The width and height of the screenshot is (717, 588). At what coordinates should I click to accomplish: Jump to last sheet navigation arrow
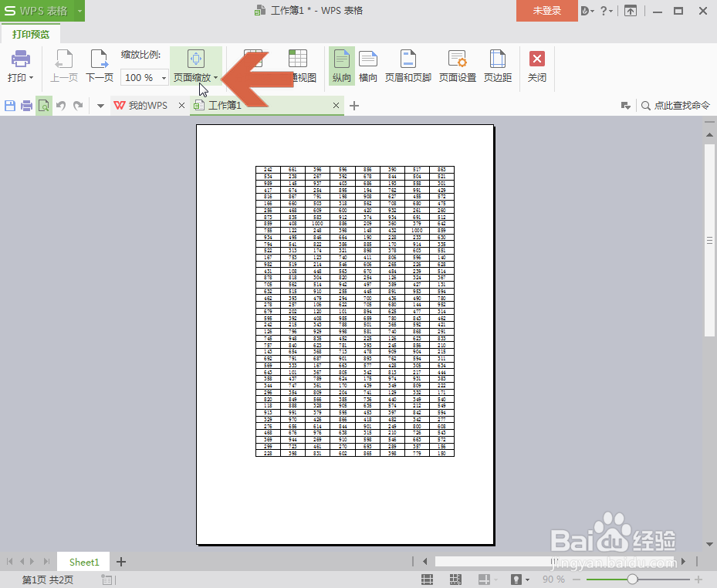pyautogui.click(x=46, y=562)
